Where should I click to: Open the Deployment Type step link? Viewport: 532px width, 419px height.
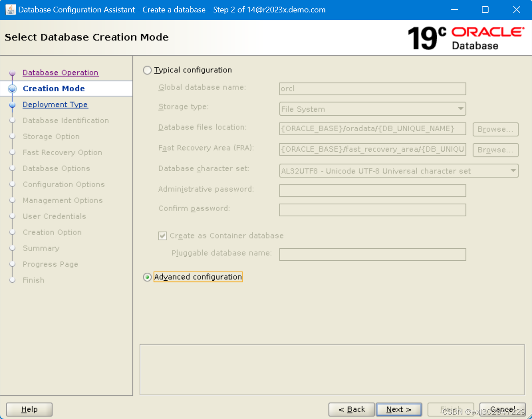tap(55, 105)
